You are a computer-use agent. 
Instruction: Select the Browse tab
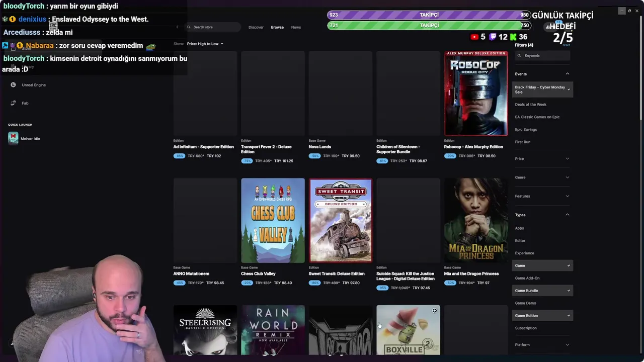(277, 27)
